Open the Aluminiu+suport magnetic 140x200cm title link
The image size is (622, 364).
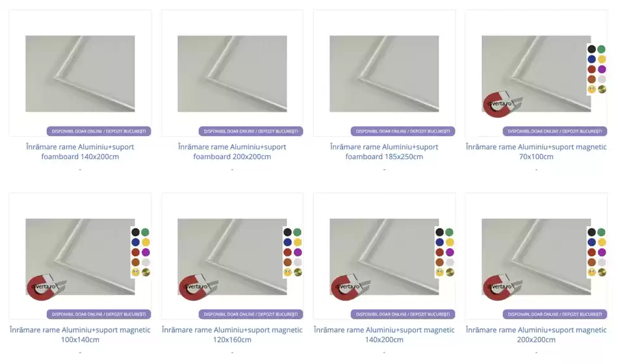point(384,335)
